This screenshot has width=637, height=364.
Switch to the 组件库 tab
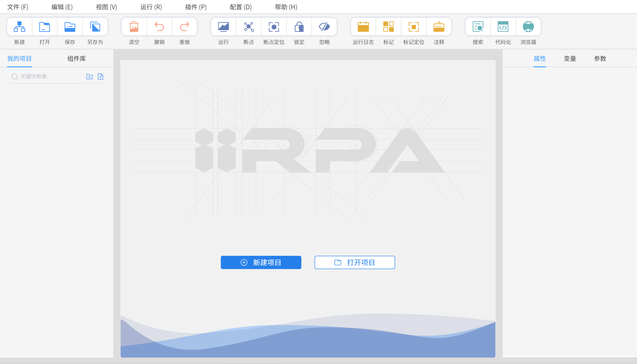[x=77, y=59]
